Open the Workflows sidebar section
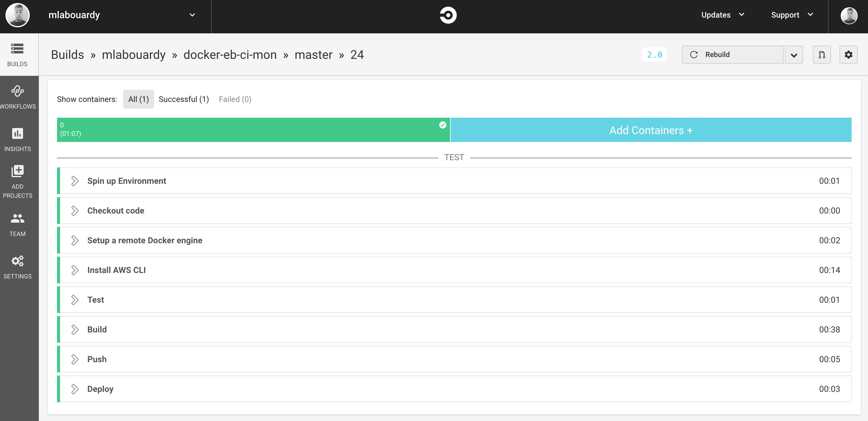Screen dimensions: 868x421 click(x=18, y=97)
